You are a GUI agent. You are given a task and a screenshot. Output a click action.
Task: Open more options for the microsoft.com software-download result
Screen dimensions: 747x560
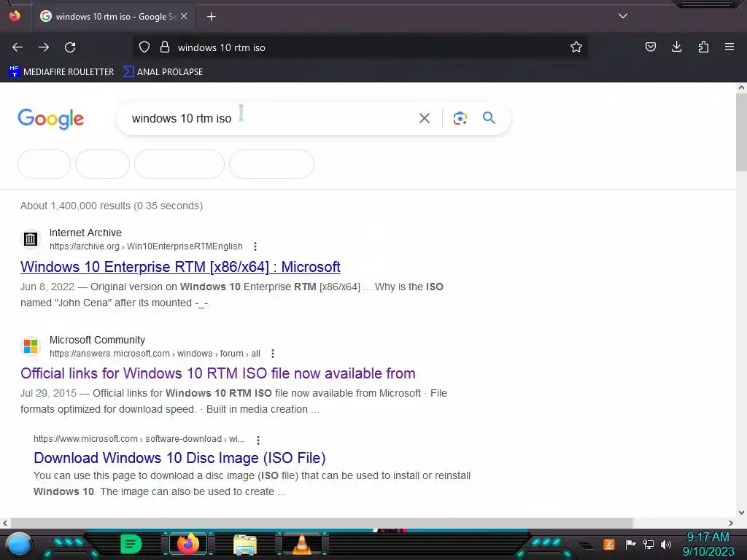258,440
